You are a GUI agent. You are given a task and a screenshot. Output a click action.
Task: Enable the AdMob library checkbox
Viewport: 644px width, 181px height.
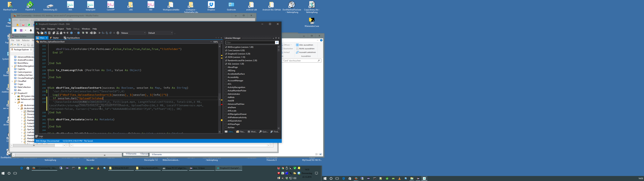click(226, 98)
